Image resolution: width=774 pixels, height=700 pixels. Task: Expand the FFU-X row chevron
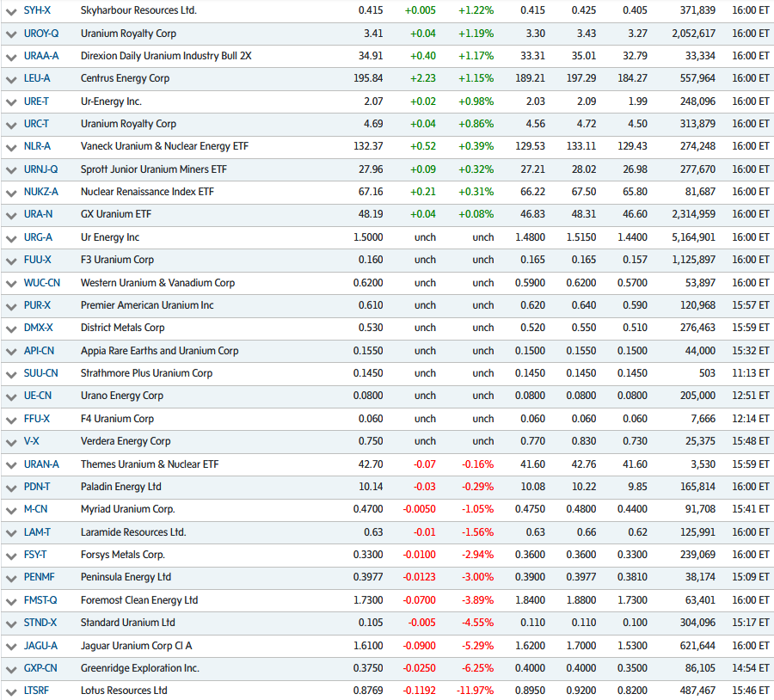click(x=11, y=420)
